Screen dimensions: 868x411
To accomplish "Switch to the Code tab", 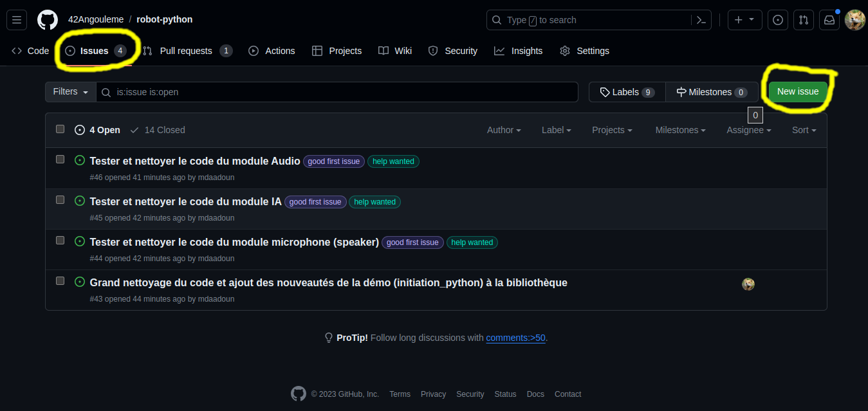I will 30,51.
